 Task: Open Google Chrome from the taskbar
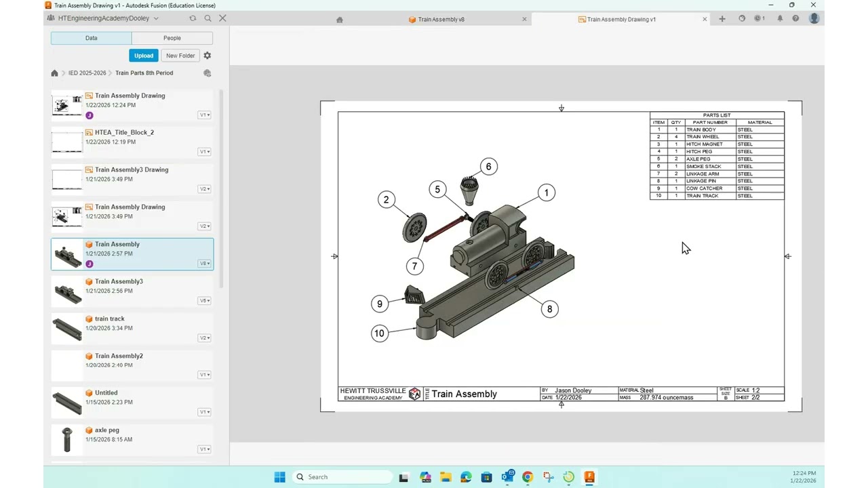[528, 477]
